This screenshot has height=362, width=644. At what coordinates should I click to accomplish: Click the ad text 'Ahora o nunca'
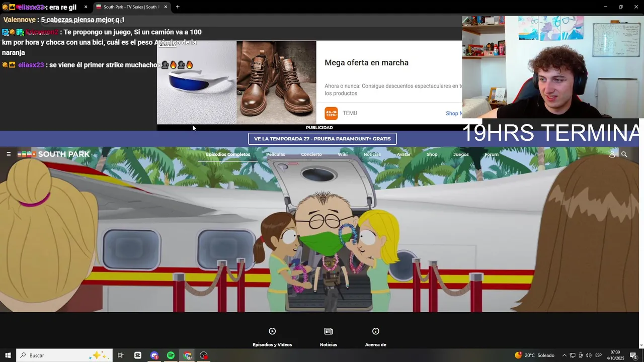pos(392,89)
